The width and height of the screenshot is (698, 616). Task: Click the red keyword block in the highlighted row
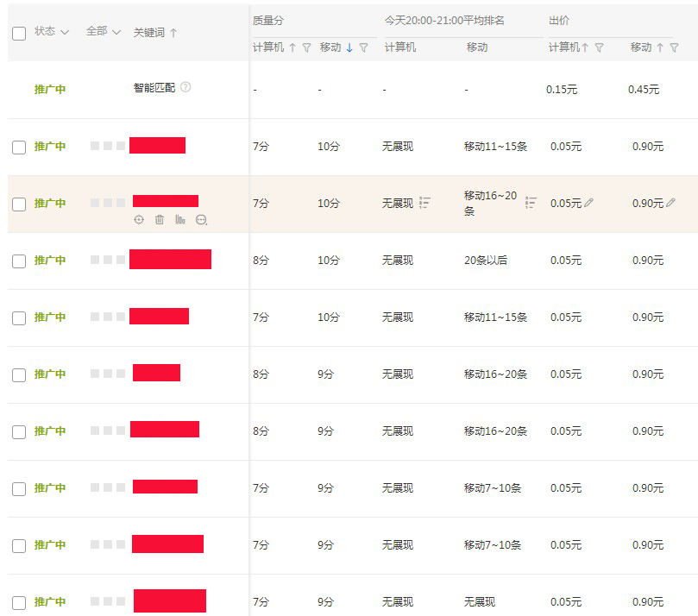[x=166, y=201]
